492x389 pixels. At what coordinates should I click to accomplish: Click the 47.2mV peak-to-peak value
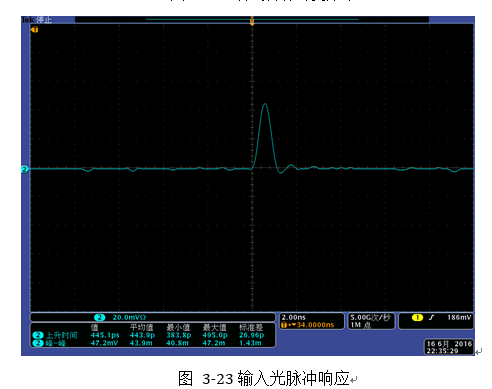(104, 343)
